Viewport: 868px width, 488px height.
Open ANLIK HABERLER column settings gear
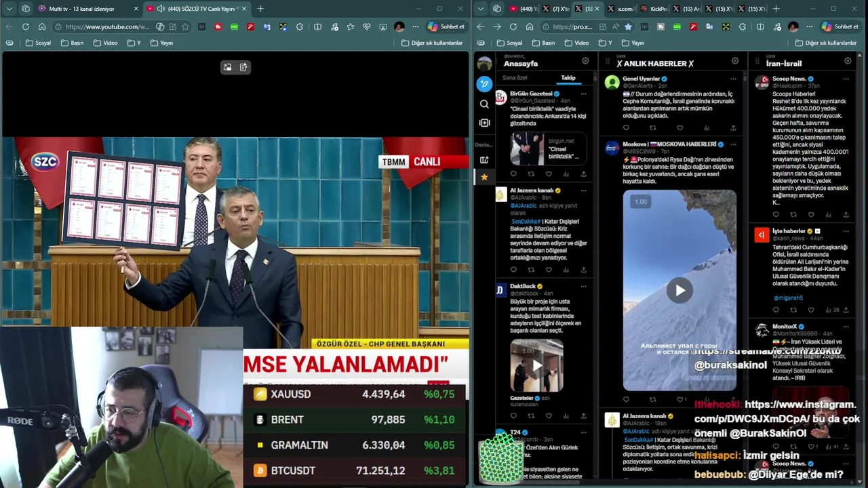tap(735, 61)
